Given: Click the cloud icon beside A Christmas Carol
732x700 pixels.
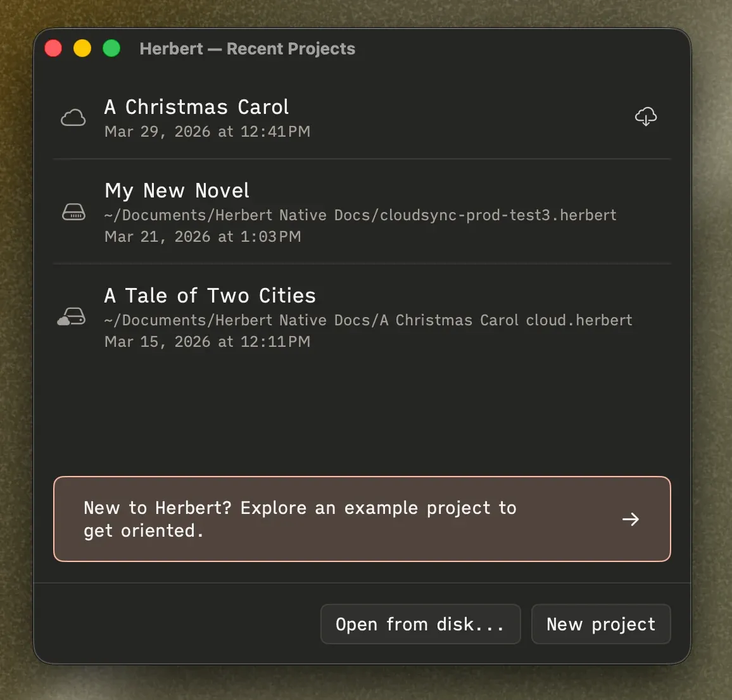Looking at the screenshot, I should click(x=73, y=118).
